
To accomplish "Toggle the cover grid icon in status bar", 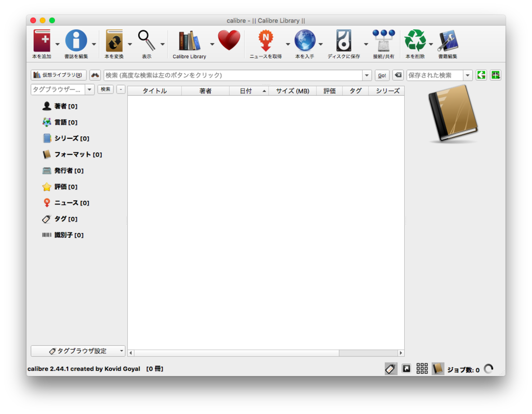I will click(x=422, y=369).
